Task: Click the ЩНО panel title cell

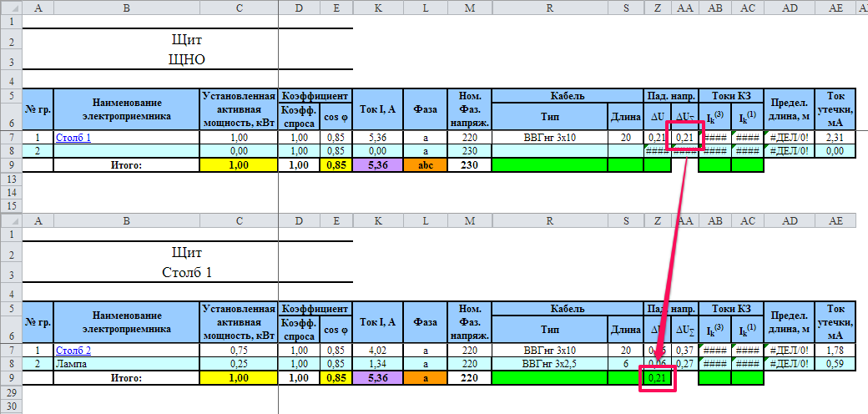Action: (187, 59)
